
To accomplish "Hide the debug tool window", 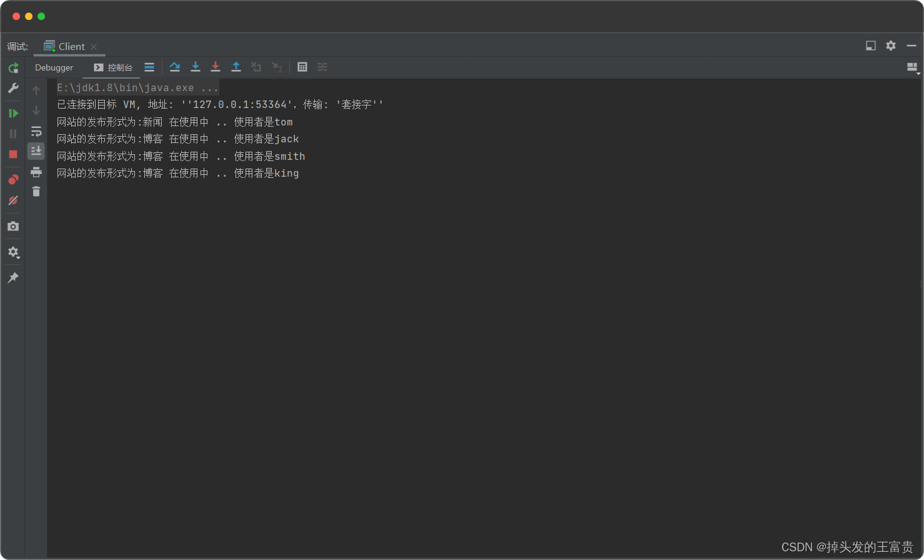I will [912, 46].
